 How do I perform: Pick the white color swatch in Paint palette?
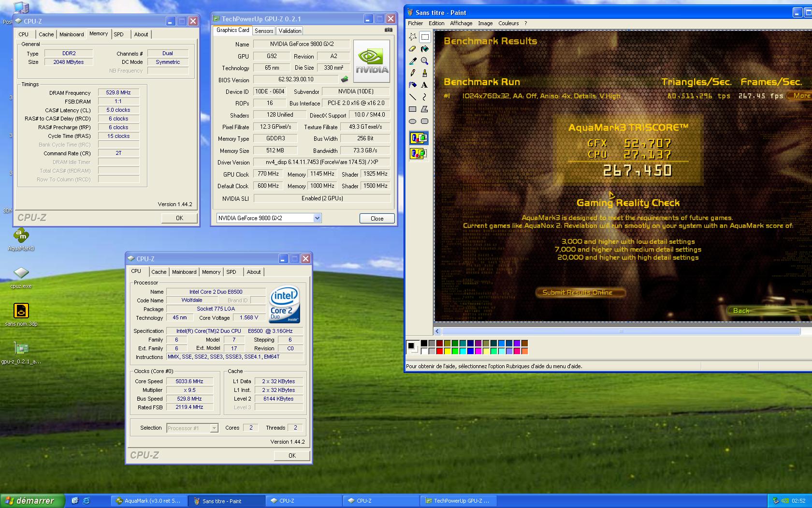click(x=424, y=351)
